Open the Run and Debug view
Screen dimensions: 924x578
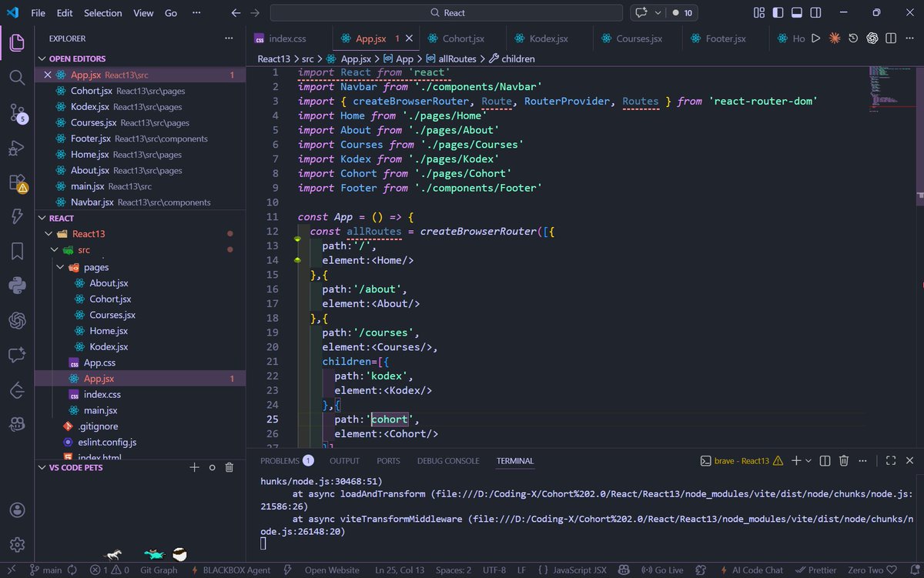click(17, 148)
